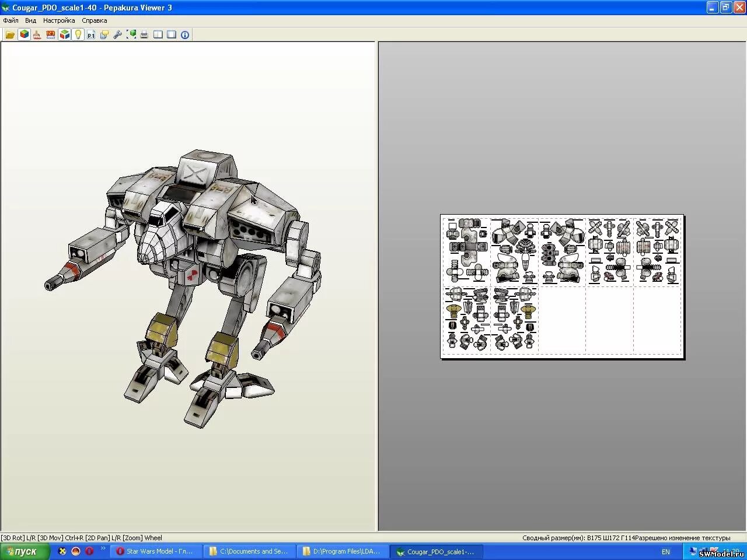The height and width of the screenshot is (560, 747).
Task: Open a file with the folder icon
Action: (10, 35)
